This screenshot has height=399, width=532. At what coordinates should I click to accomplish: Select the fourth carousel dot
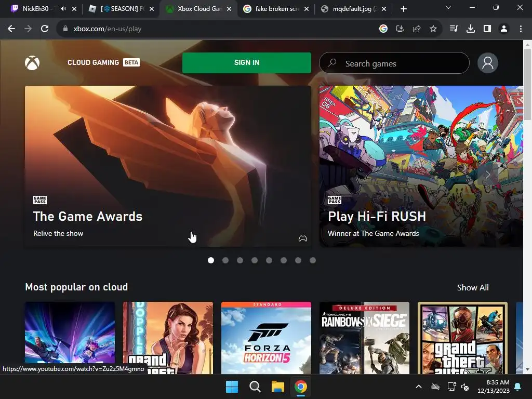[255, 260]
